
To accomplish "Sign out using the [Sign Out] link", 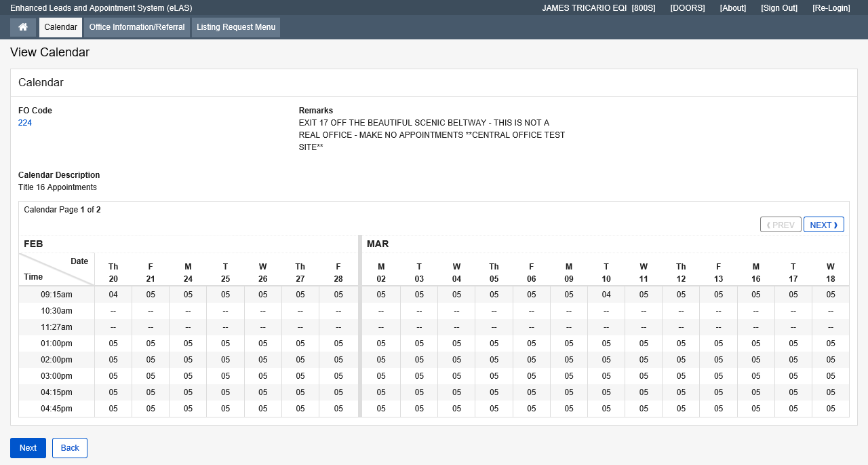I will pyautogui.click(x=778, y=7).
